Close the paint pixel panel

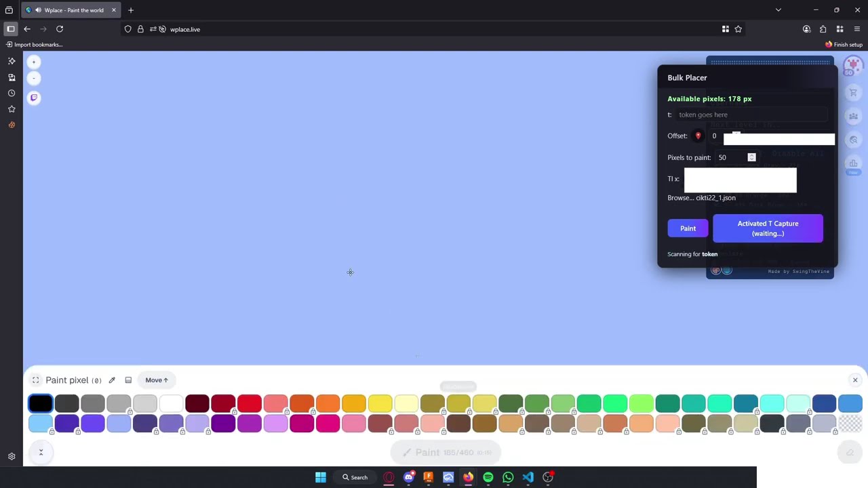click(x=855, y=380)
